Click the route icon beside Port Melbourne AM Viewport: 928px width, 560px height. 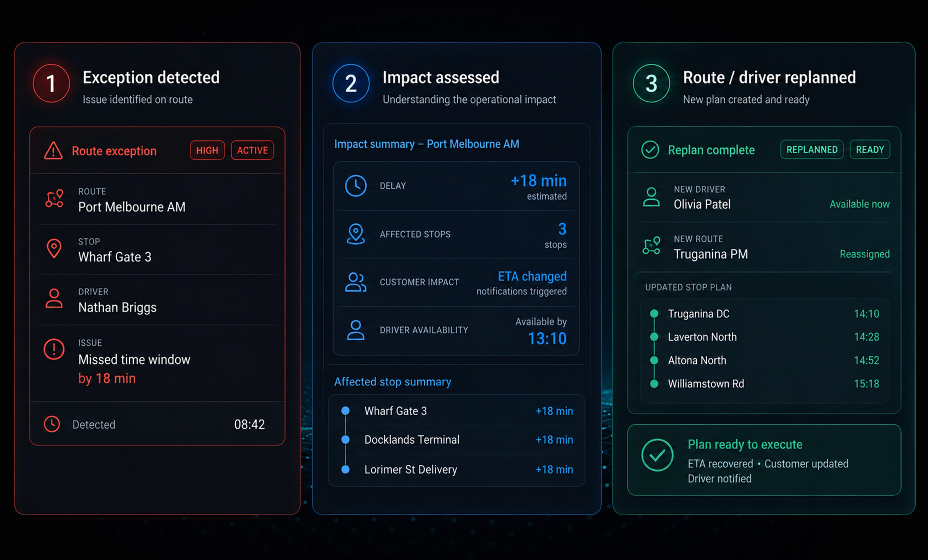[x=55, y=199]
